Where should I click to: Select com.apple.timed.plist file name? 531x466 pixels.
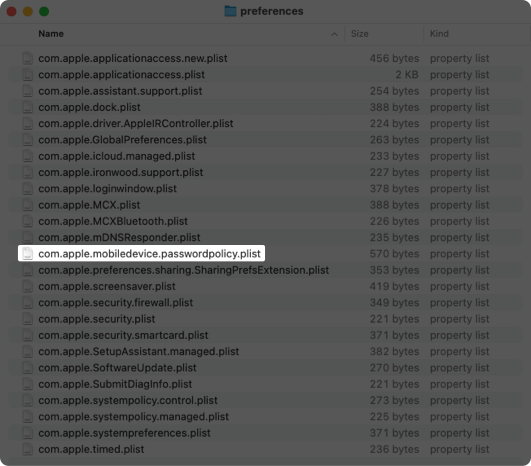point(91,449)
